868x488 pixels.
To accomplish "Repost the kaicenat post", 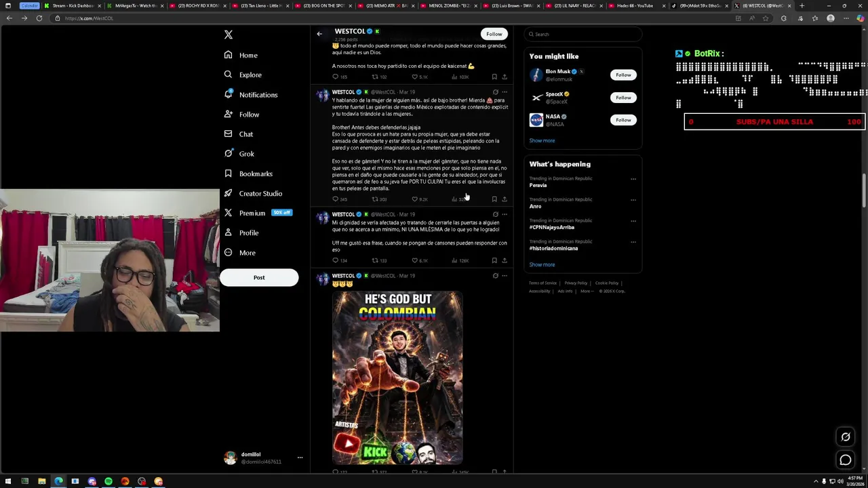I will tap(379, 77).
